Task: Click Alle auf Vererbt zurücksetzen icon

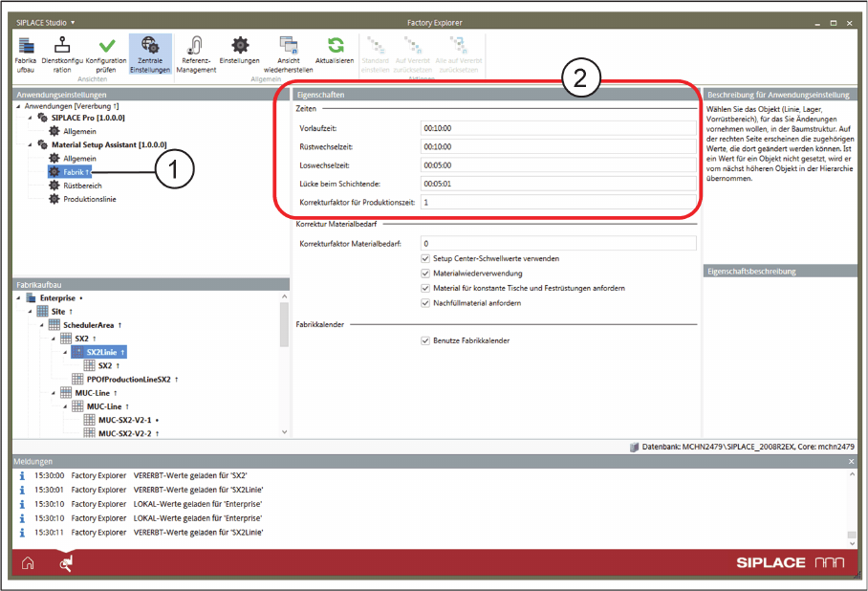Action: point(458,45)
